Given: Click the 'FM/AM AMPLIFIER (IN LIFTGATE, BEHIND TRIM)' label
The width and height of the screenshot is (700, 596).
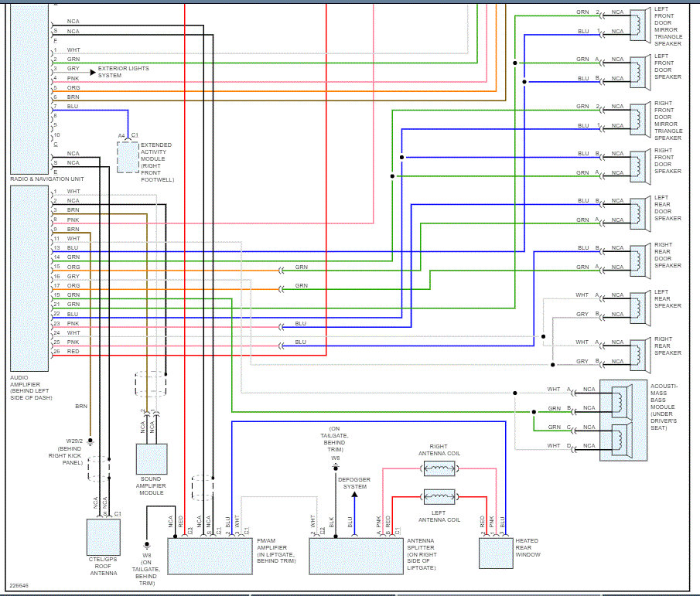Looking at the screenshot, I should point(276,550).
